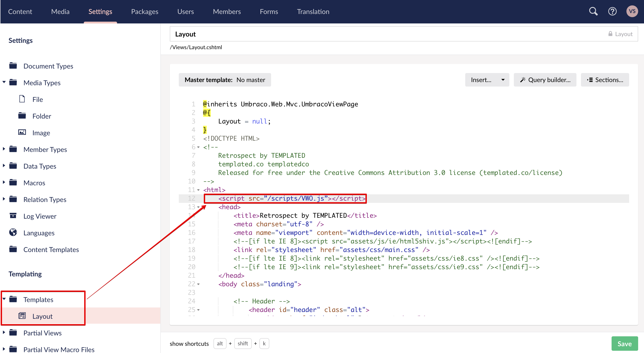Open the Image media type
This screenshot has width=644, height=353.
[x=41, y=133]
